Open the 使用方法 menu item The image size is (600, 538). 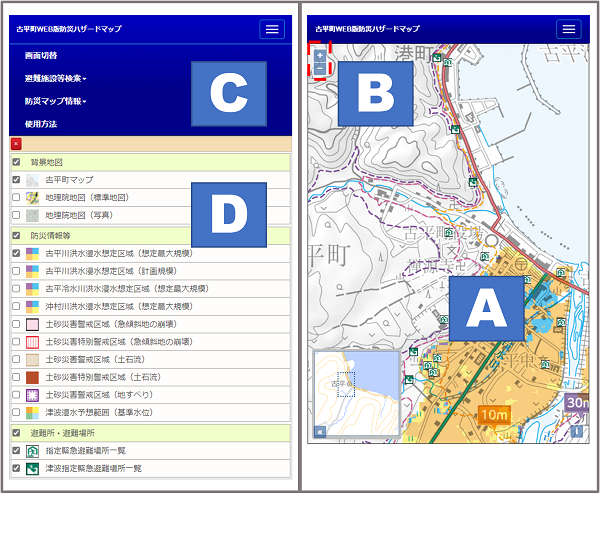tap(41, 124)
